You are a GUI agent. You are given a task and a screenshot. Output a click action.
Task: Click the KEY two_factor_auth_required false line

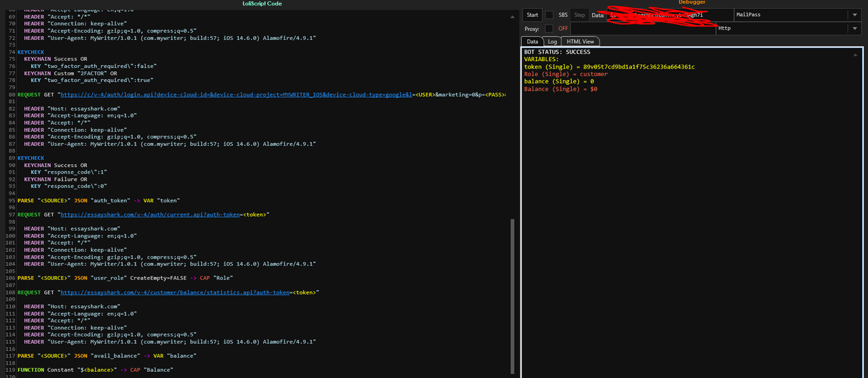tap(94, 66)
